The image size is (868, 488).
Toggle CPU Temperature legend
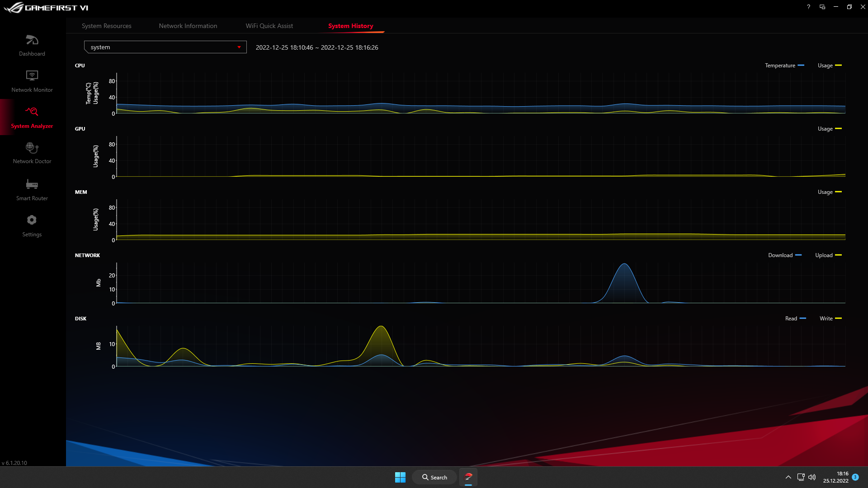[784, 66]
